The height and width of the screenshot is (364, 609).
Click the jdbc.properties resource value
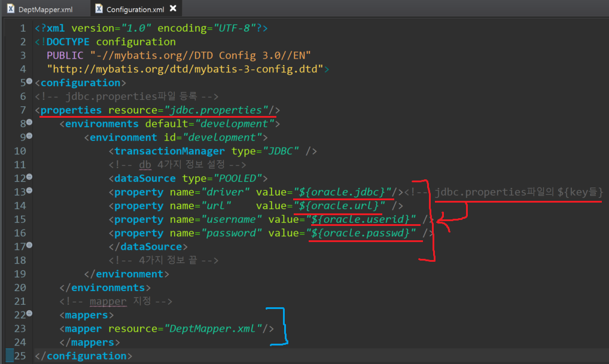pos(216,110)
